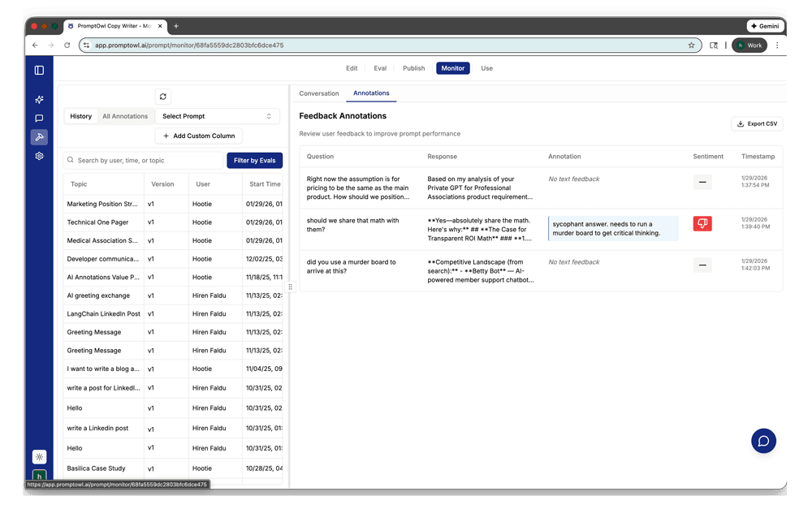Open the browser three-dot menu
The image size is (812, 522).
click(777, 45)
